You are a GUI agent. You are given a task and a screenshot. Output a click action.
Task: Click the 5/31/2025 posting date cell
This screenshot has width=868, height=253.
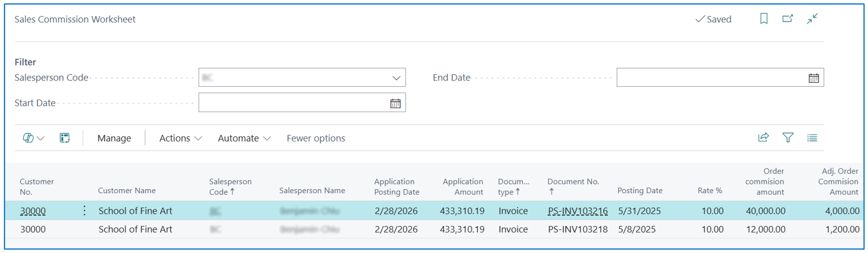pyautogui.click(x=639, y=211)
